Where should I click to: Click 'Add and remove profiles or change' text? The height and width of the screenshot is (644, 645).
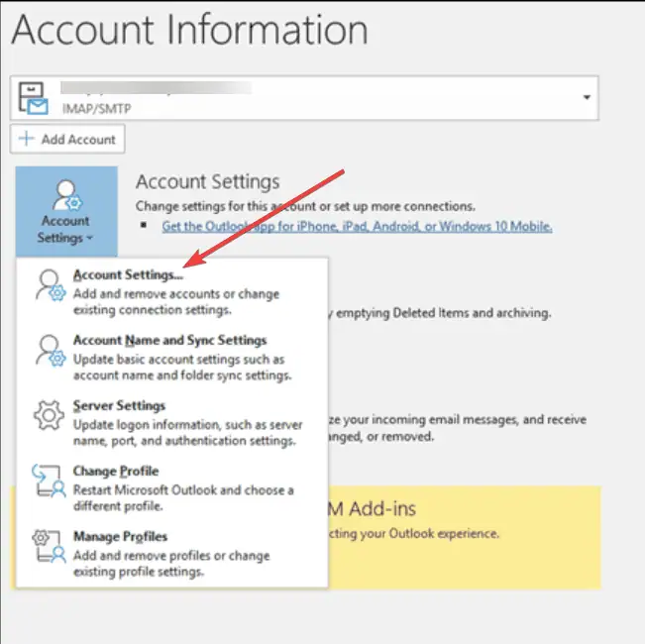171,556
